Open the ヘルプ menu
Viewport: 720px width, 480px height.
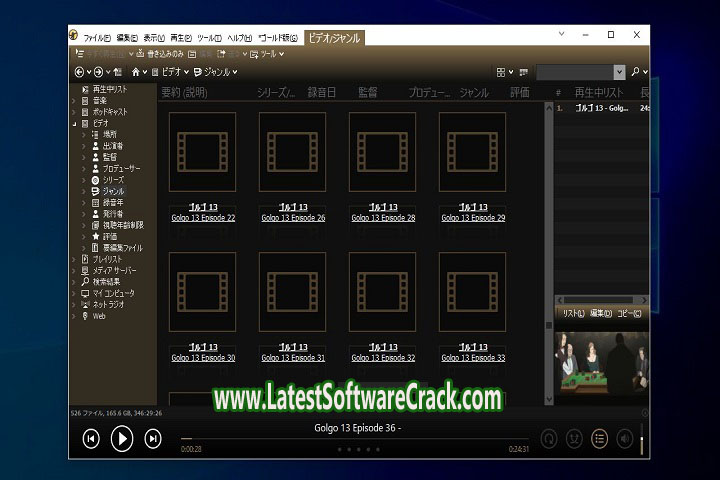[240, 38]
